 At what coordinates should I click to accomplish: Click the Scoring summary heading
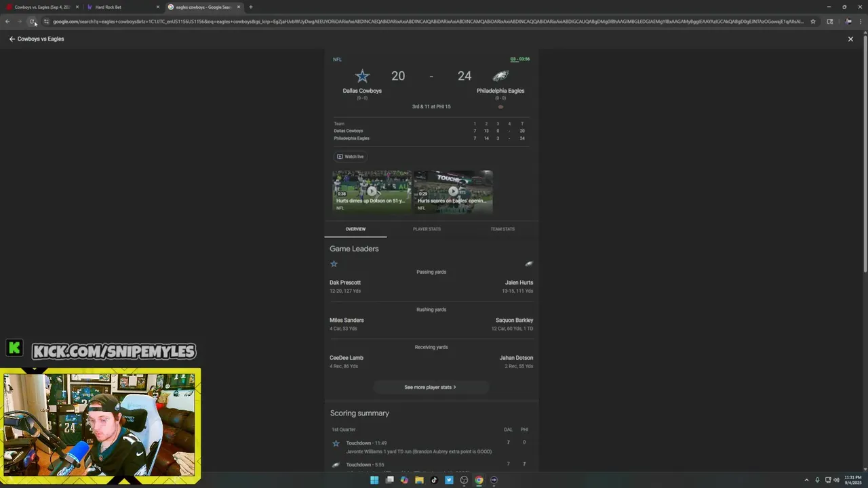(359, 413)
